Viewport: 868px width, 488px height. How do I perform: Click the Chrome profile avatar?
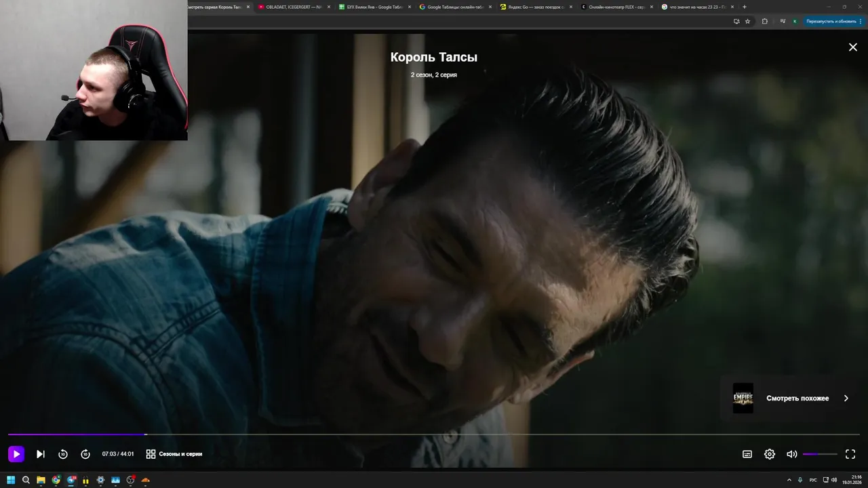coord(795,21)
